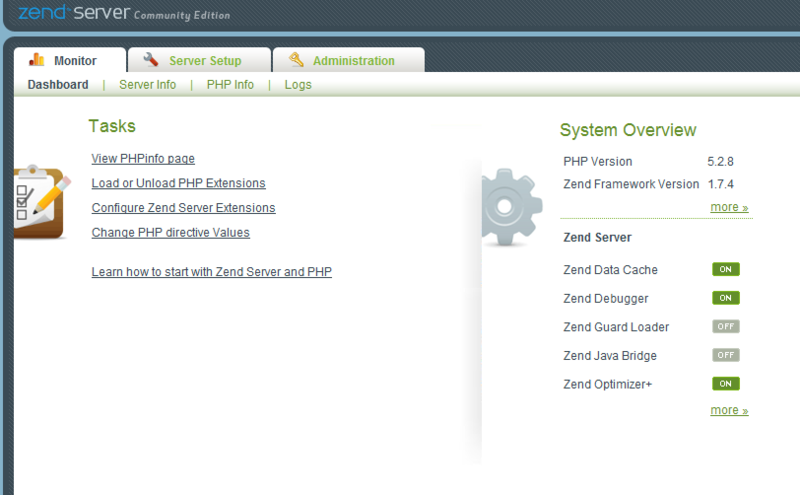Toggle the Zend Optimizer+ ON badge
Screen dimensions: 800x495
(726, 383)
